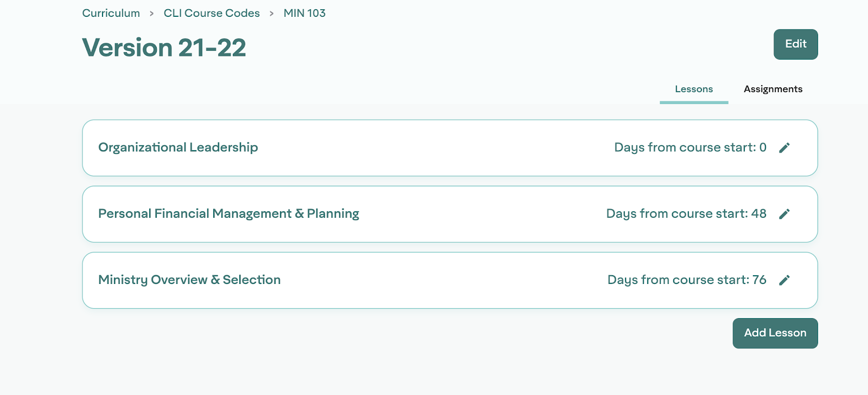Click breadcrumb chevron after Curriculum

[152, 14]
